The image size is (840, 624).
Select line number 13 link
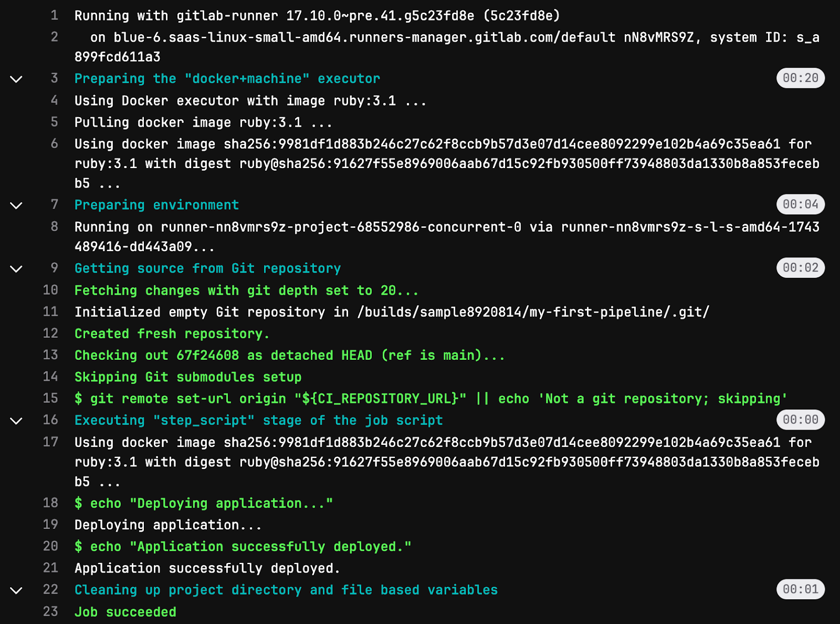[x=50, y=355]
